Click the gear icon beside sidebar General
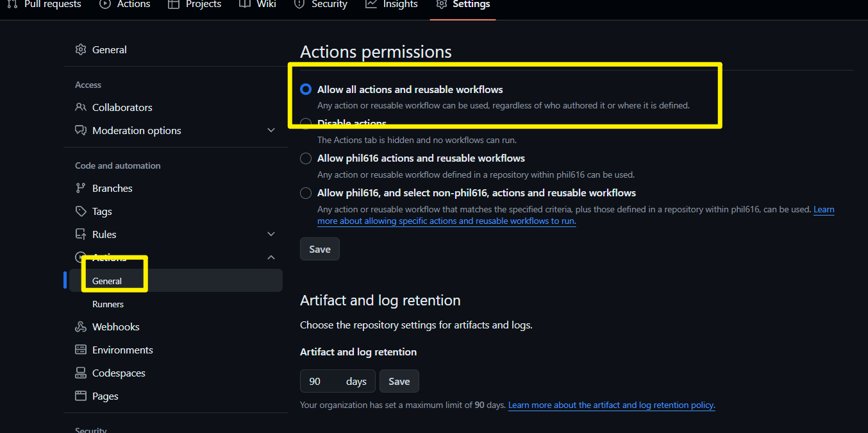Screen dimensions: 868x433 tap(81, 49)
